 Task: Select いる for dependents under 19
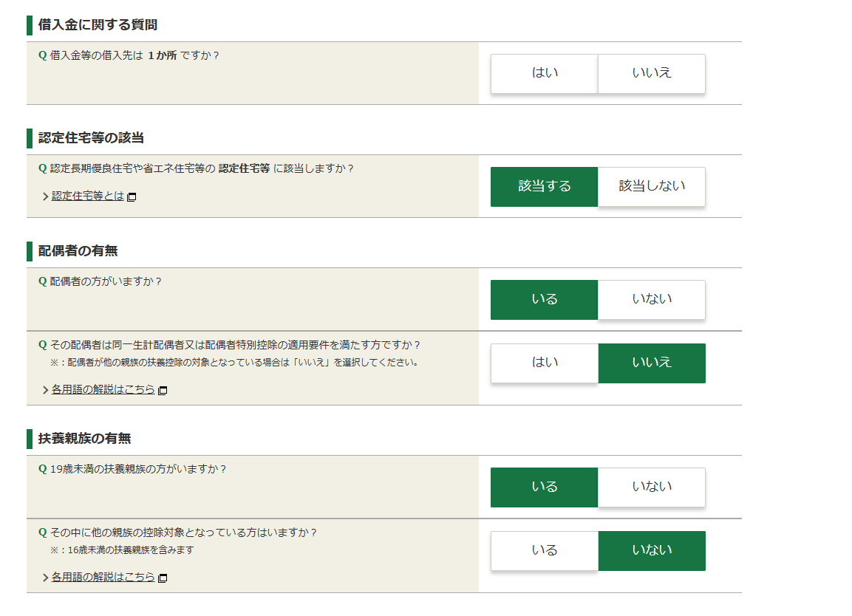click(x=545, y=487)
